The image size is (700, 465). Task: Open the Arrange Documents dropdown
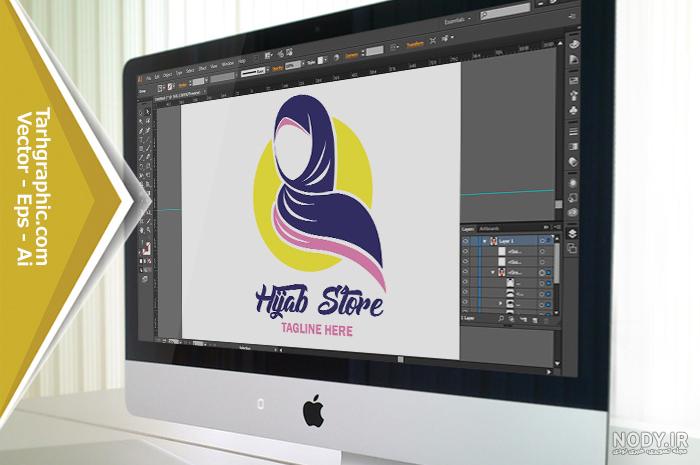click(268, 56)
